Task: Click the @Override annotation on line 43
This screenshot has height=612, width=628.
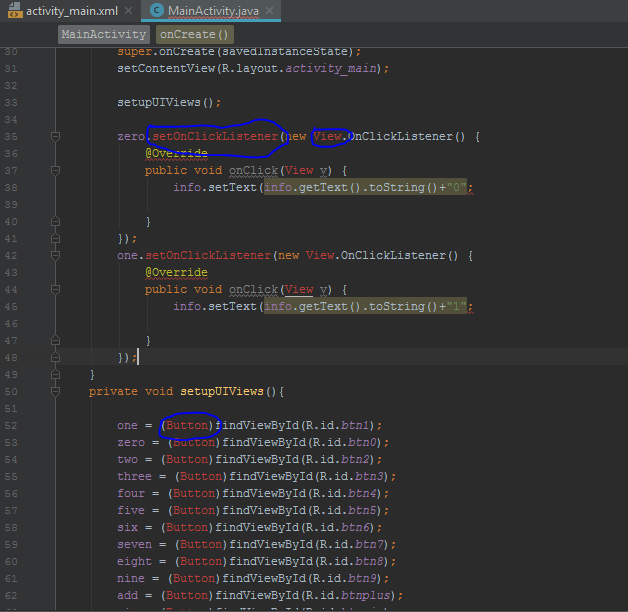Action: click(176, 272)
